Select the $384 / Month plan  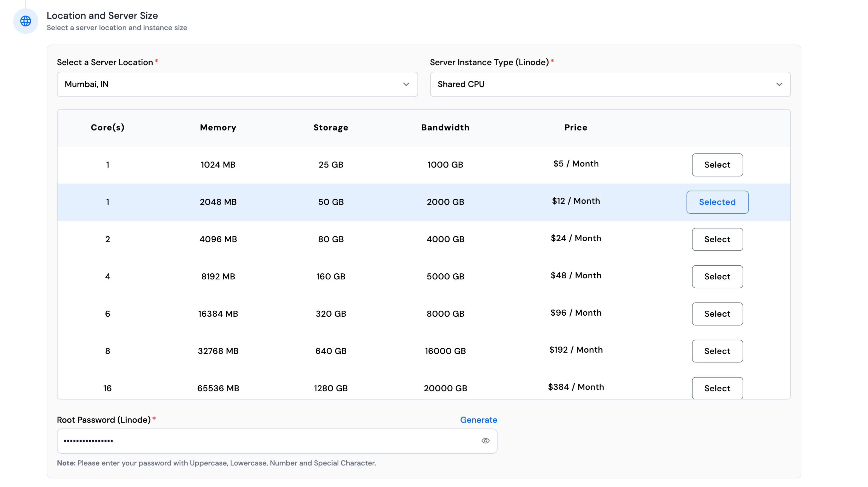(x=717, y=388)
